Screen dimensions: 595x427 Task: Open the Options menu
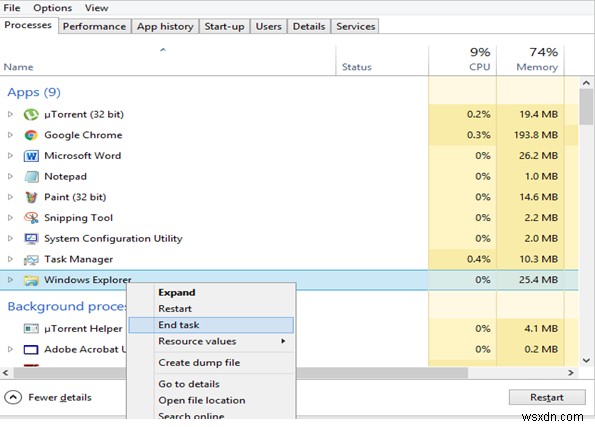(52, 8)
